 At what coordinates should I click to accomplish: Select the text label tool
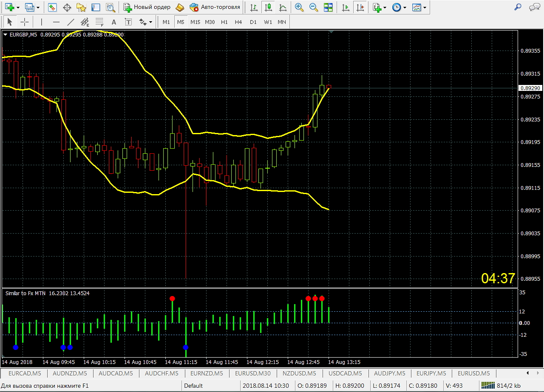coord(113,22)
